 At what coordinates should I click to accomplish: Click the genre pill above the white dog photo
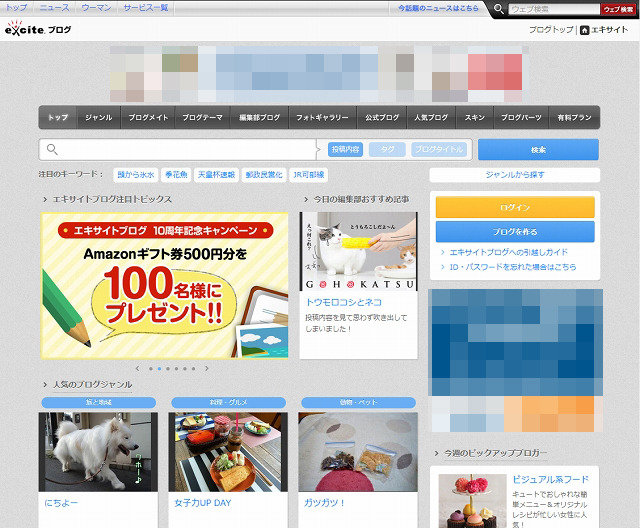(99, 402)
